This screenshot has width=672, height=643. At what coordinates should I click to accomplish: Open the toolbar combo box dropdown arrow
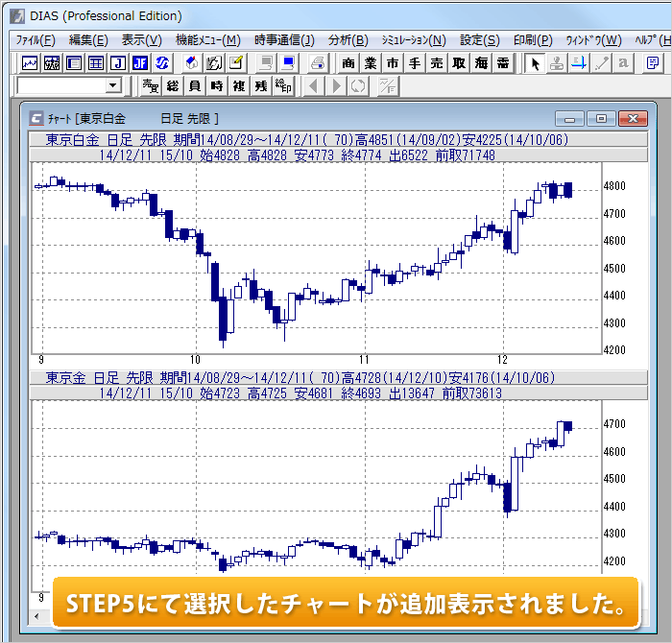113,86
